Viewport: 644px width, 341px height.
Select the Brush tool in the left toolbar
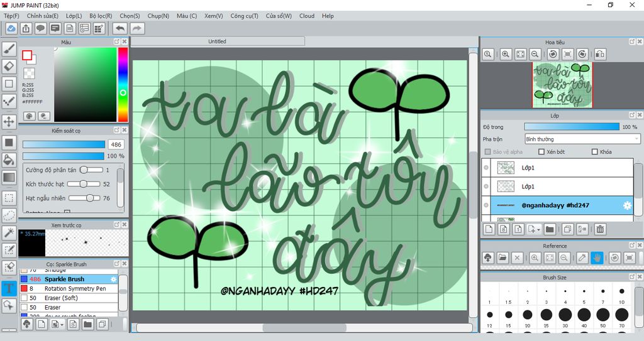(x=9, y=49)
